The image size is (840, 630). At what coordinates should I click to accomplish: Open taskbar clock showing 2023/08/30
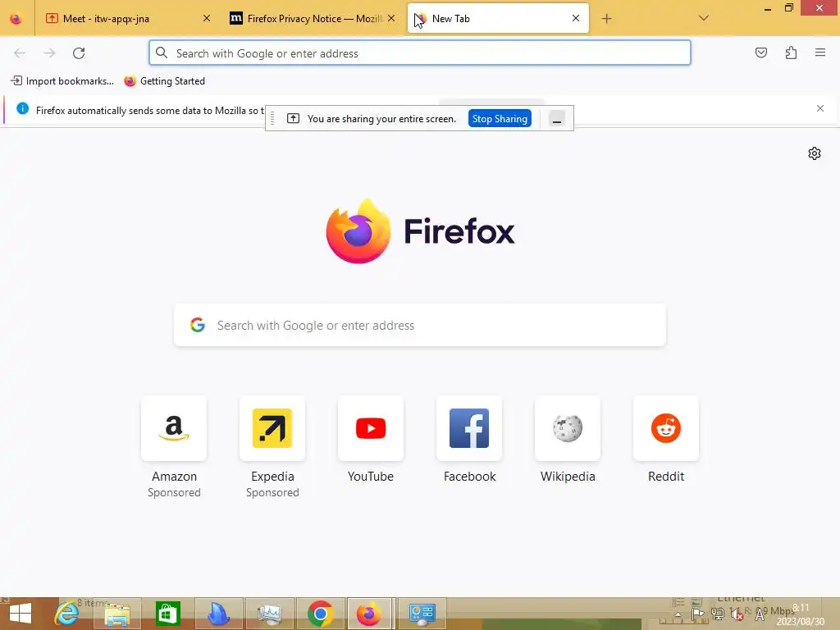click(x=801, y=614)
